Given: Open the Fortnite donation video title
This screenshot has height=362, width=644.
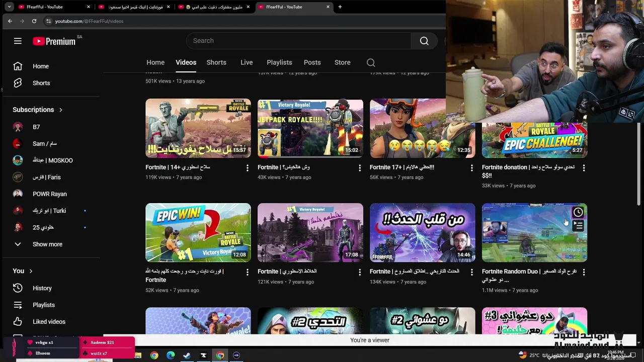Looking at the screenshot, I should pyautogui.click(x=528, y=171).
